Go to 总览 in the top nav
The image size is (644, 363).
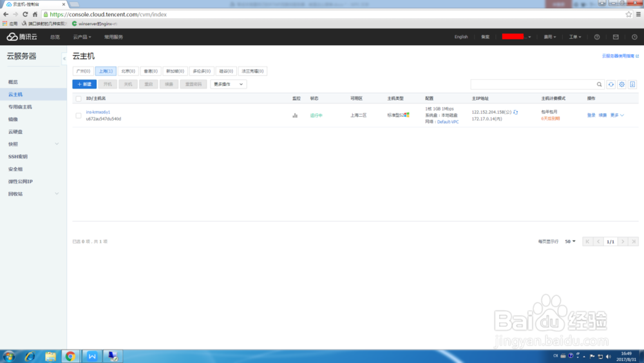click(55, 37)
